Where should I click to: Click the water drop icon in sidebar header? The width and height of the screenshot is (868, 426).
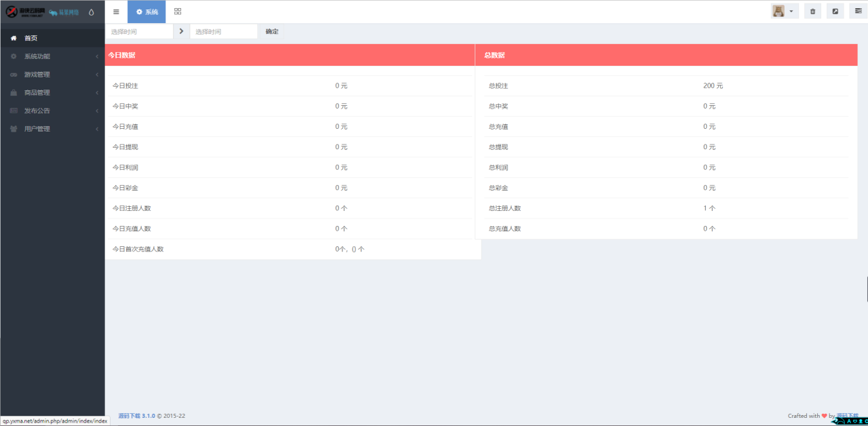click(92, 12)
